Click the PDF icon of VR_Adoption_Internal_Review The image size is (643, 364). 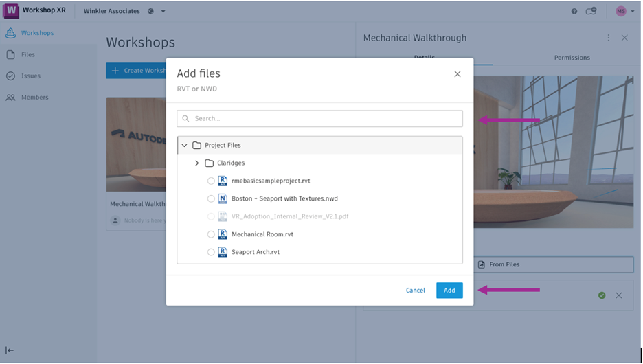point(223,216)
